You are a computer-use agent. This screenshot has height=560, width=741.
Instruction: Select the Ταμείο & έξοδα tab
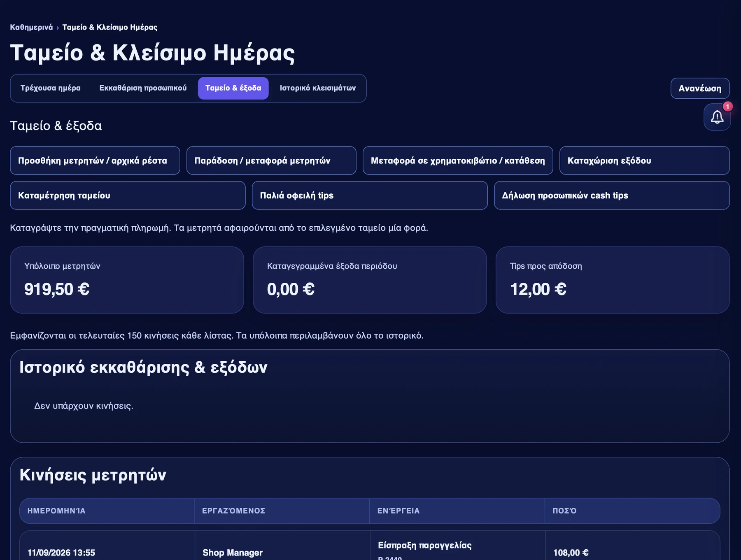233,88
